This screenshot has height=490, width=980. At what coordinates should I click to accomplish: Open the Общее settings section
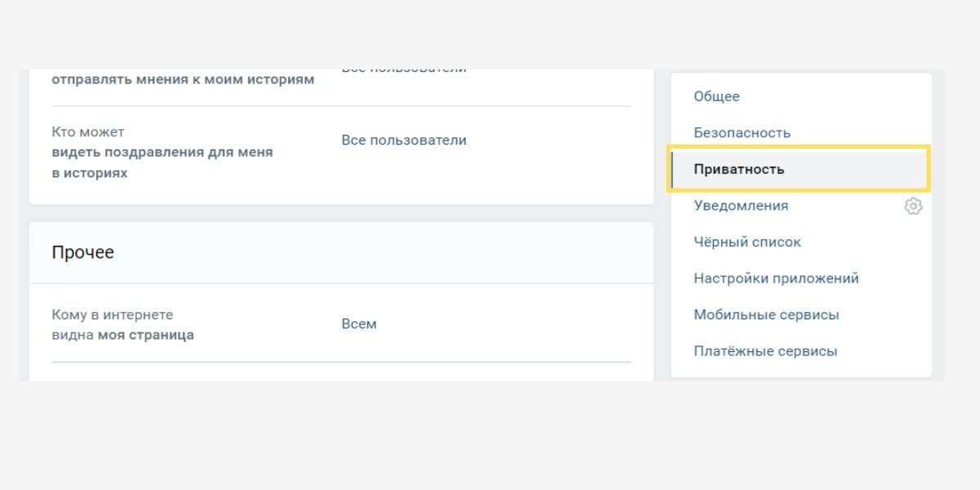point(716,96)
